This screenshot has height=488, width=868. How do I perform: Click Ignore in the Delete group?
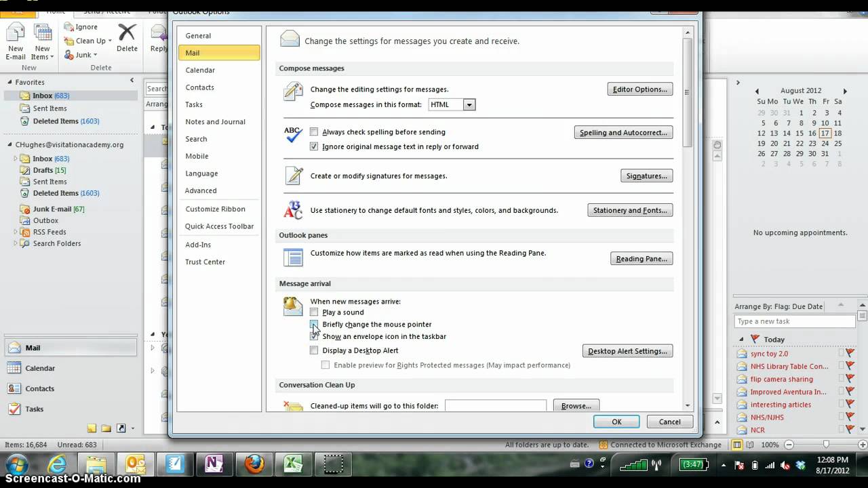click(81, 26)
